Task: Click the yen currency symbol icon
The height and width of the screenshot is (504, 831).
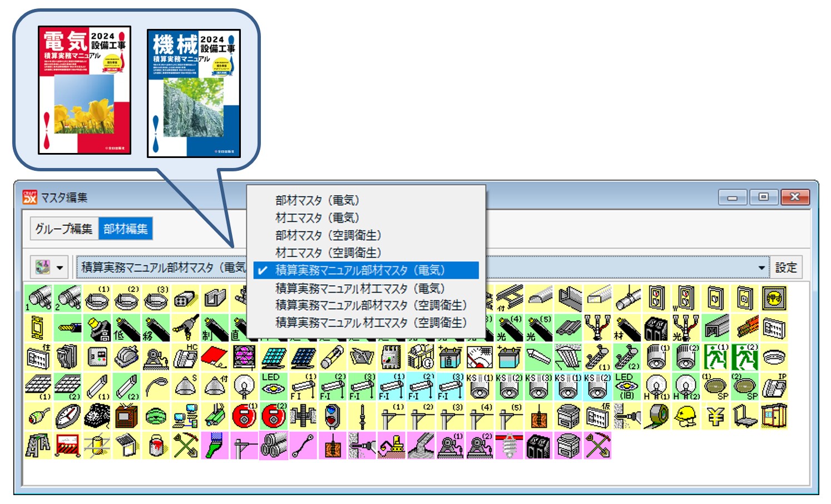Action: pyautogui.click(x=715, y=416)
